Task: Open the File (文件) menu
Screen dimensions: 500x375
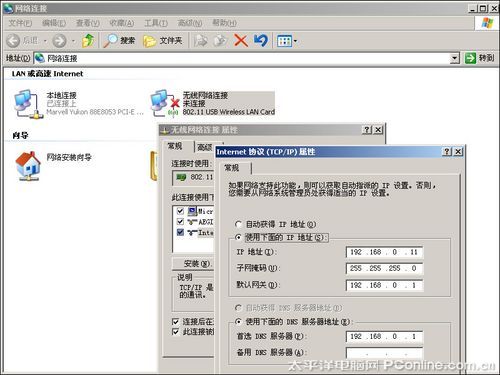Action: click(20, 23)
